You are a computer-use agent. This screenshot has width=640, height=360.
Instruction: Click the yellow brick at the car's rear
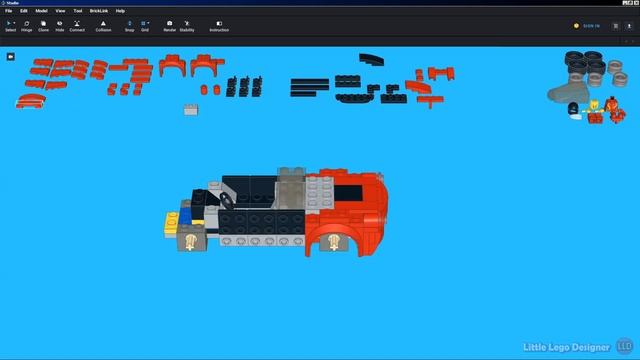coord(171,223)
